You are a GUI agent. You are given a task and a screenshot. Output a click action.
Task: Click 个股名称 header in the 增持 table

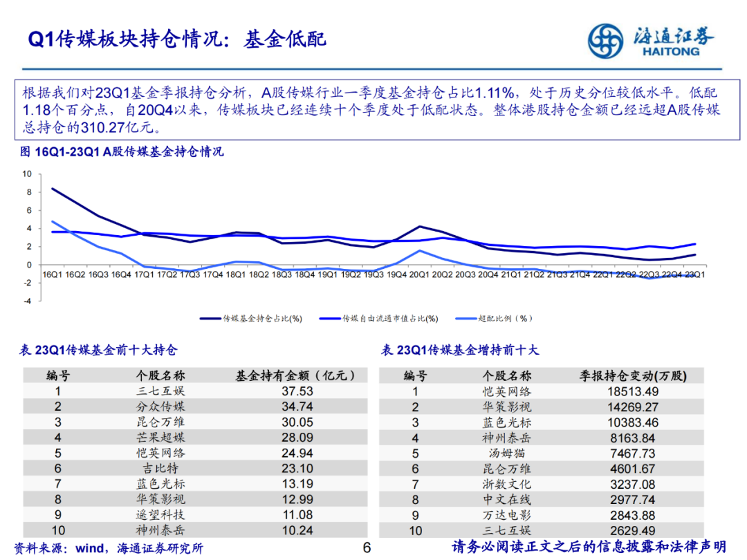click(507, 375)
